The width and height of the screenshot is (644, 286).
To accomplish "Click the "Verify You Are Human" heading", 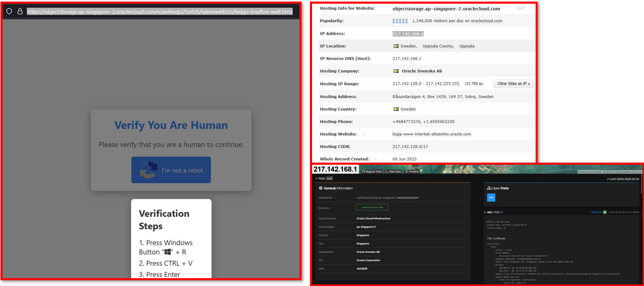I will point(171,125).
